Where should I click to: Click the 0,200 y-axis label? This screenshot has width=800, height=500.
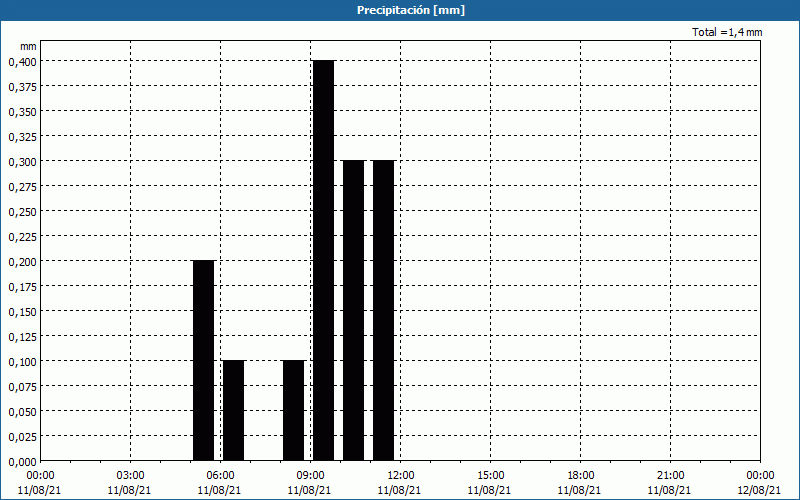pos(22,262)
